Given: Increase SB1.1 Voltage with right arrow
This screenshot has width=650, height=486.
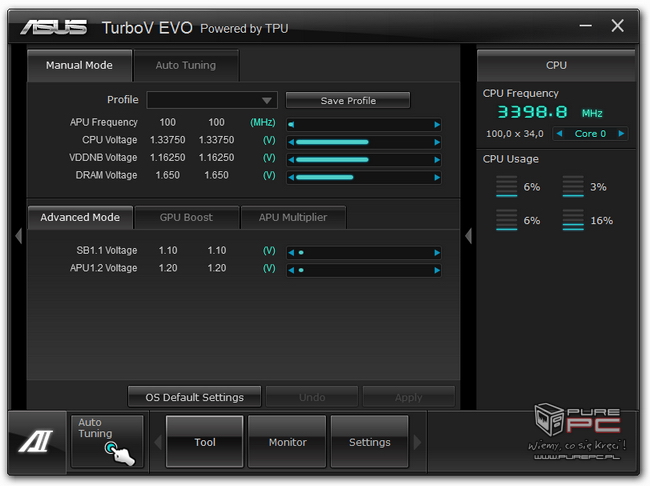Looking at the screenshot, I should [437, 253].
